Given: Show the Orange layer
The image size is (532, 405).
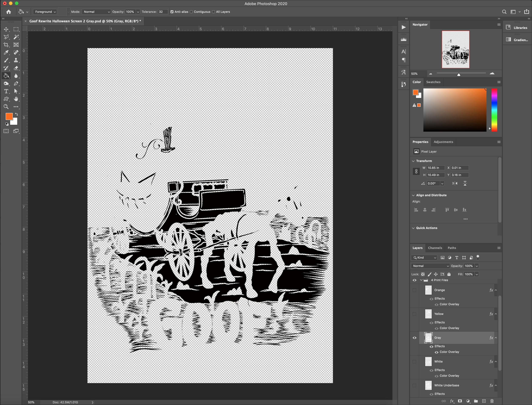Looking at the screenshot, I should tap(414, 290).
